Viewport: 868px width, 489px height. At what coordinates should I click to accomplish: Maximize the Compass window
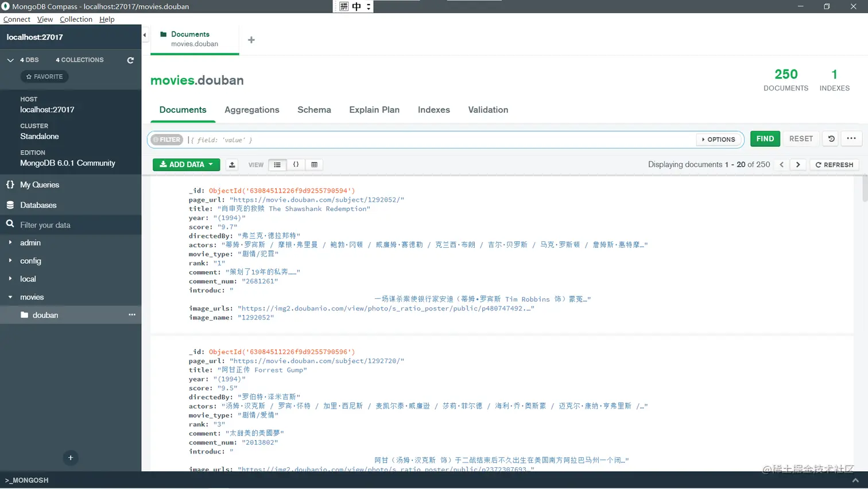click(827, 6)
